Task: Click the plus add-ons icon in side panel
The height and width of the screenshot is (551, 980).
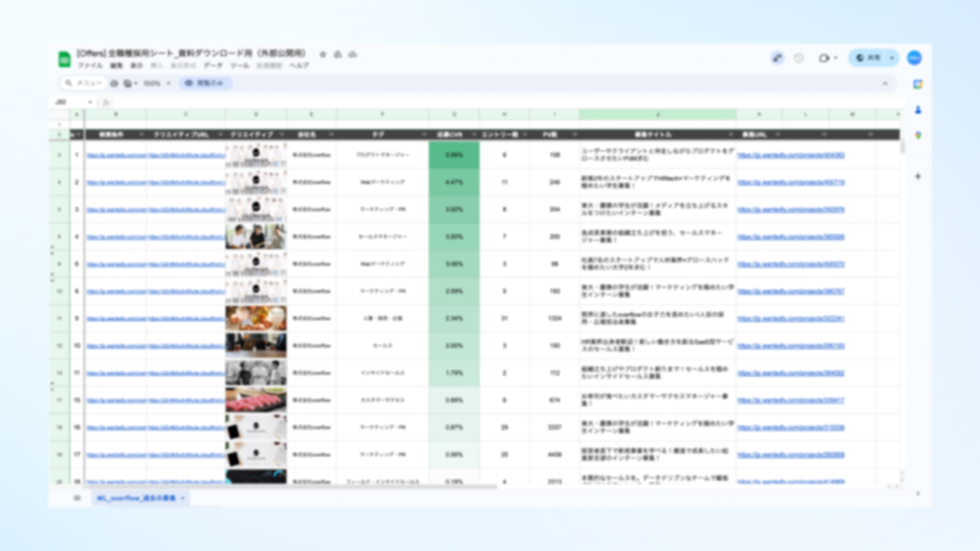Action: pos(918,176)
